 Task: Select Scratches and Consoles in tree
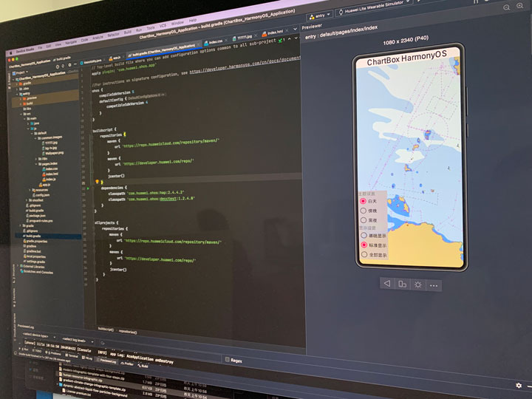point(35,272)
